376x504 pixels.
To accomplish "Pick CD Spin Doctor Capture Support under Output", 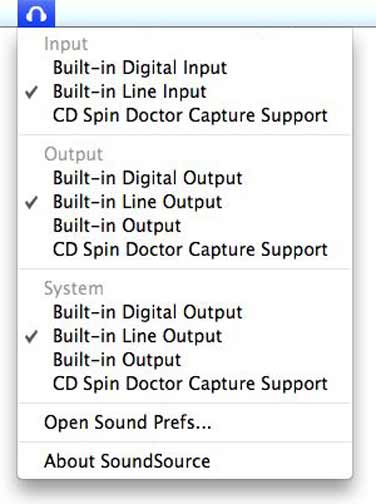I will (185, 250).
